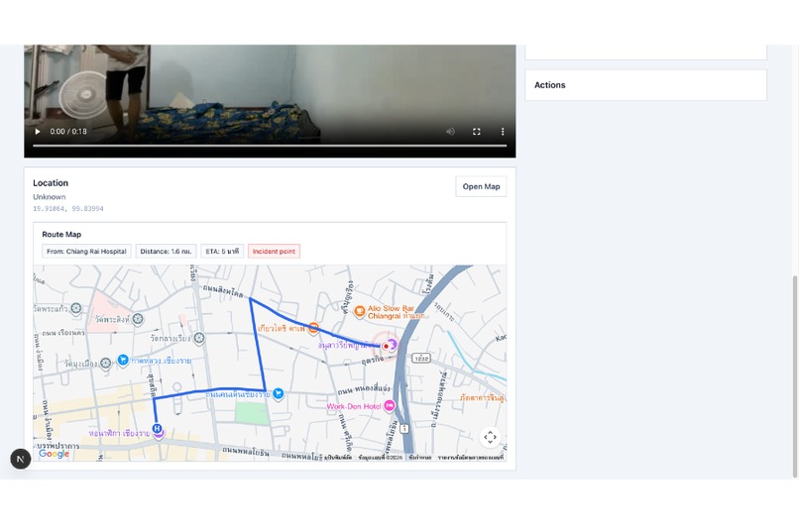Click the Wat Mung Muang temple marker
The image size is (799, 532).
pyautogui.click(x=105, y=363)
